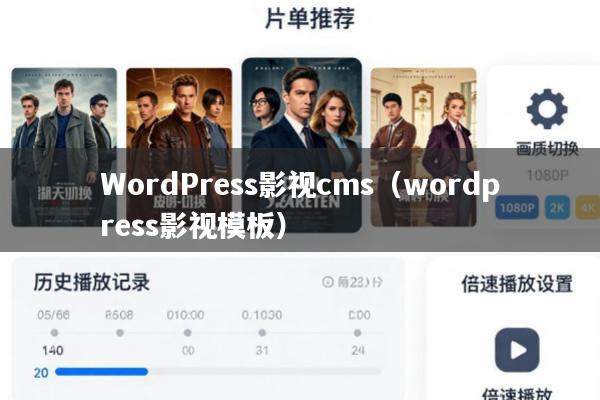Click the timeline dot under 010:00

tap(188, 333)
